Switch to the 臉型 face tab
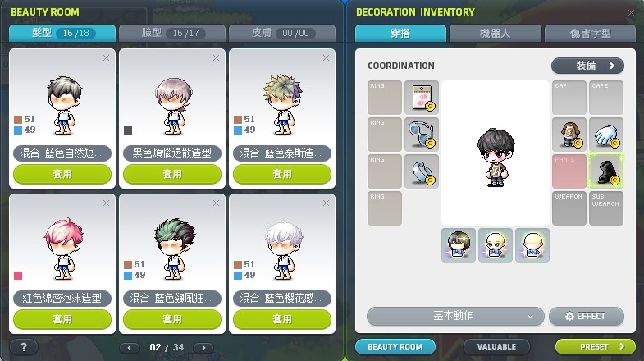This screenshot has height=361, width=644. point(172,33)
